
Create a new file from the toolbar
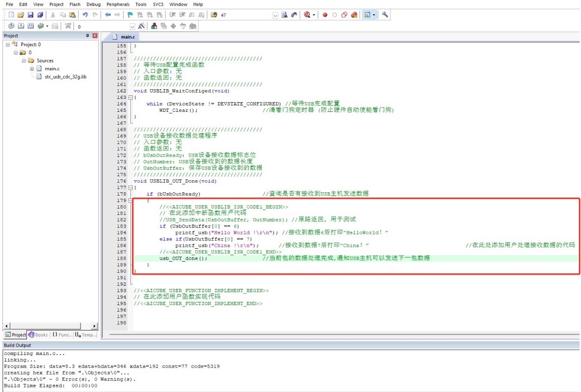pos(11,15)
